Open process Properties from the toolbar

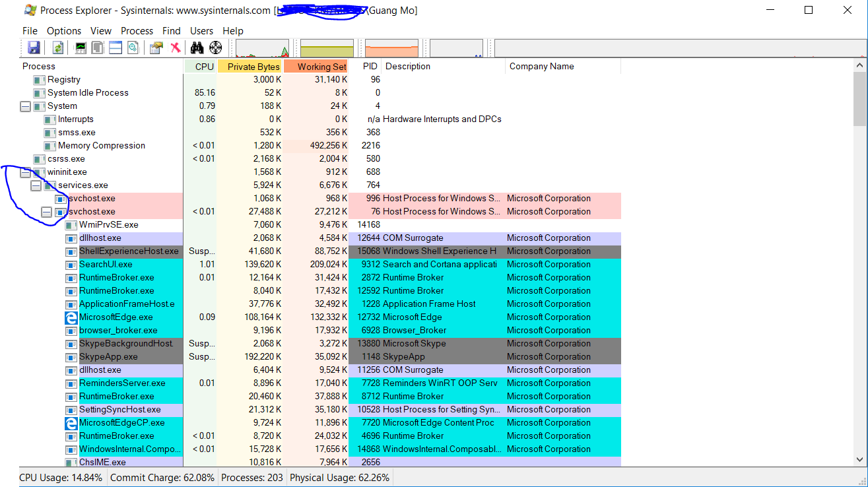click(x=156, y=48)
